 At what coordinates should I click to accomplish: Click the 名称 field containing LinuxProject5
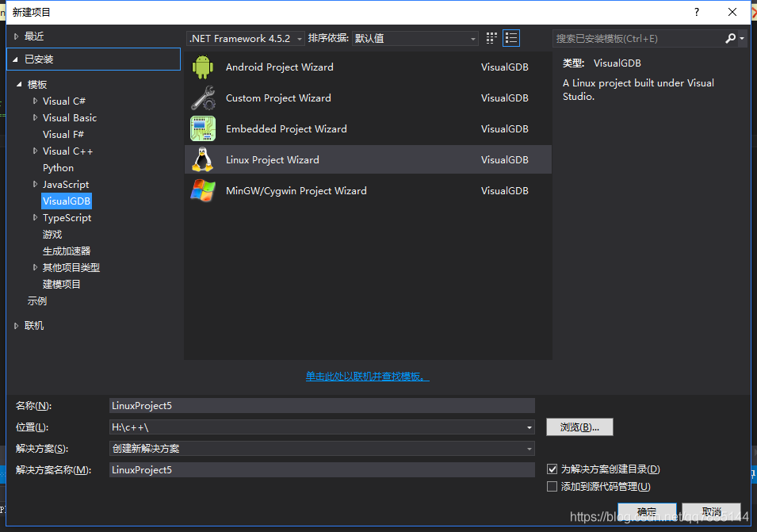322,405
